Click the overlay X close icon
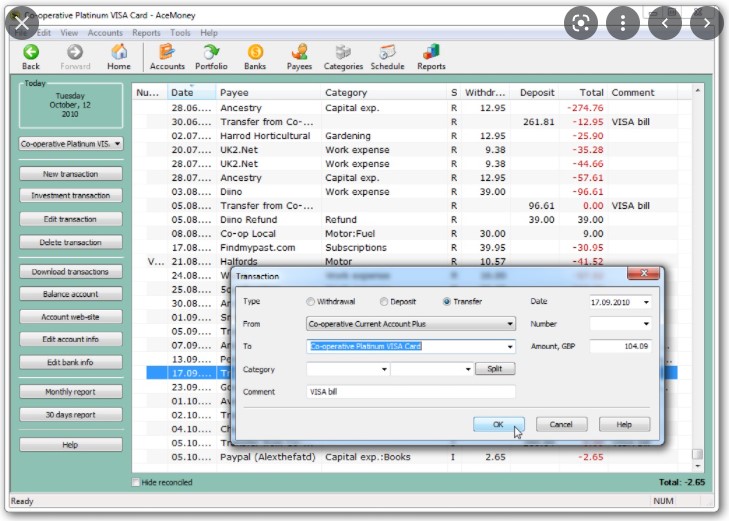The height and width of the screenshot is (521, 729). (21, 23)
